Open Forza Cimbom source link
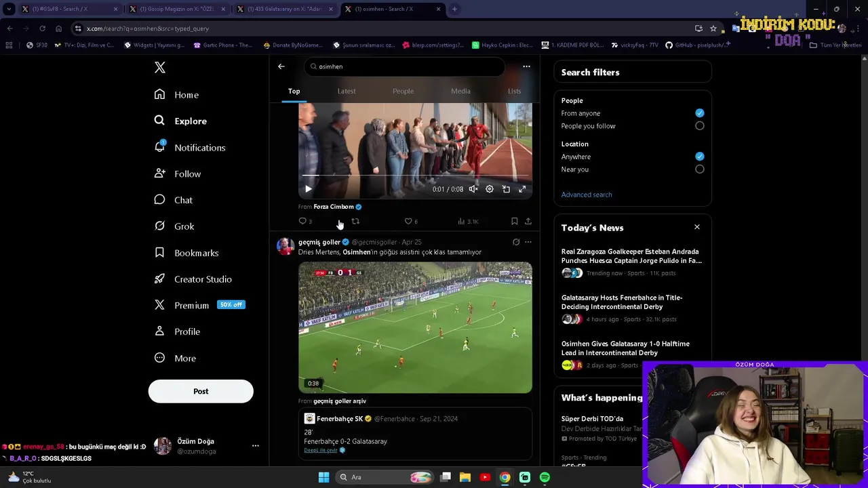This screenshot has height=488, width=868. click(334, 207)
